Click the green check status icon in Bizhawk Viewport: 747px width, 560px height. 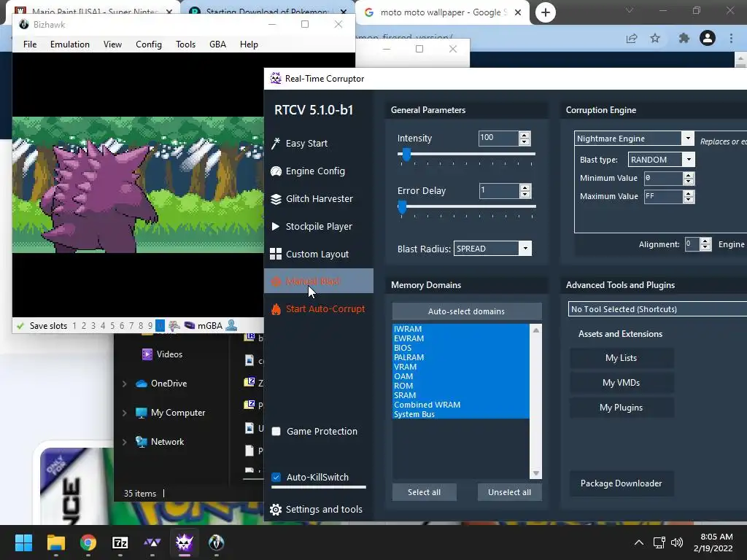click(20, 326)
